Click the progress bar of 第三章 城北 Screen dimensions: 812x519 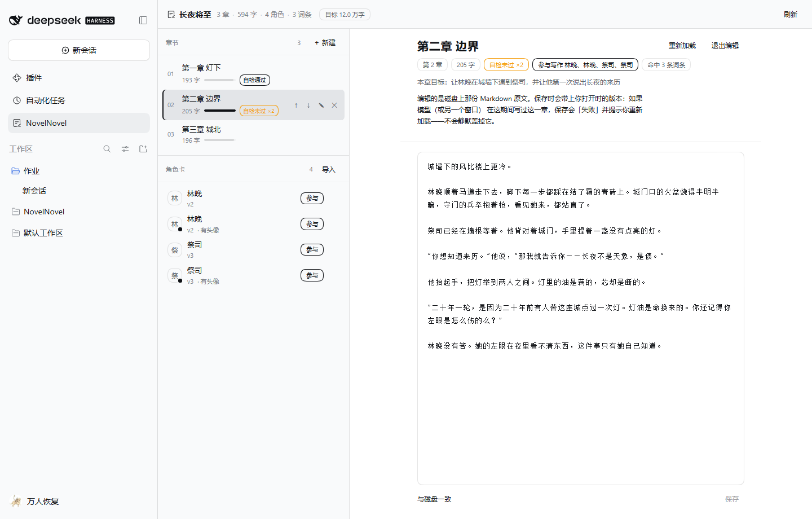click(219, 140)
